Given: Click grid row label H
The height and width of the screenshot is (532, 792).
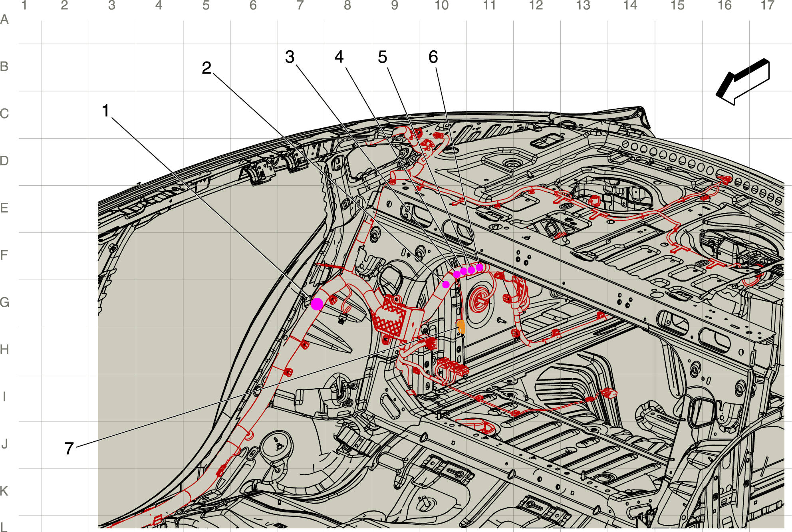Looking at the screenshot, I should point(4,350).
